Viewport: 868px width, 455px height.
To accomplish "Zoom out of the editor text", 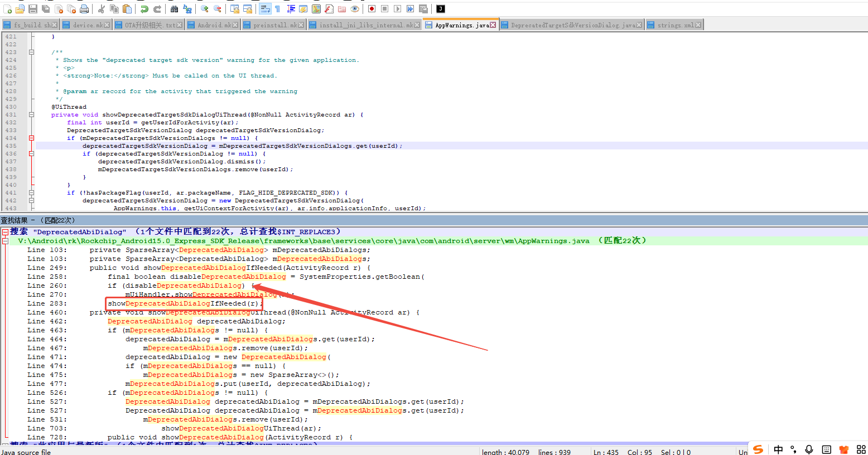I will (217, 9).
